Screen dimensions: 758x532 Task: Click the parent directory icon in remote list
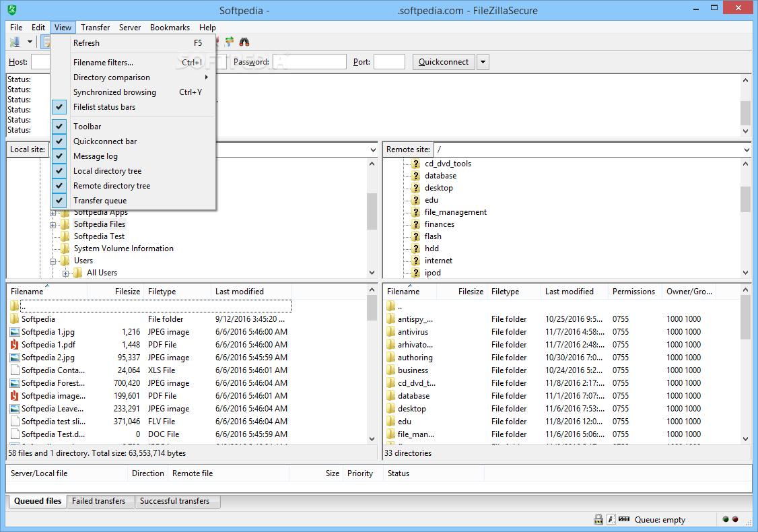[x=391, y=306]
